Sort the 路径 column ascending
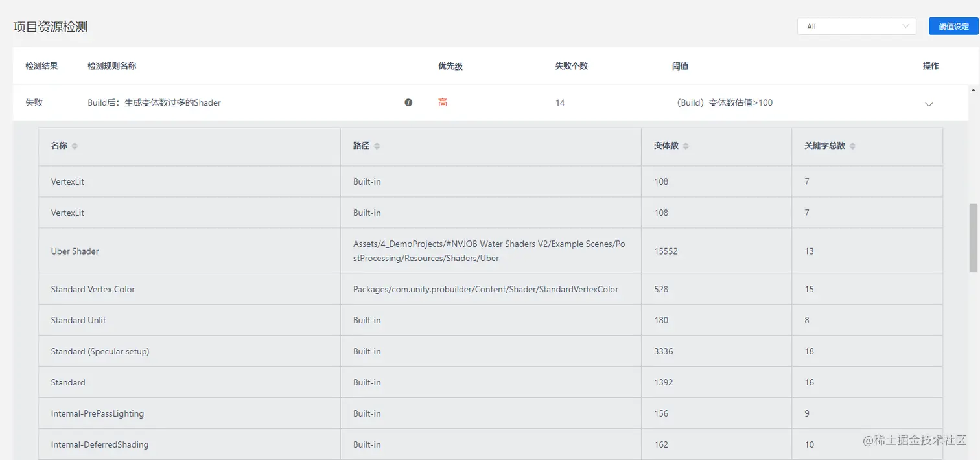The image size is (980, 460). click(378, 143)
